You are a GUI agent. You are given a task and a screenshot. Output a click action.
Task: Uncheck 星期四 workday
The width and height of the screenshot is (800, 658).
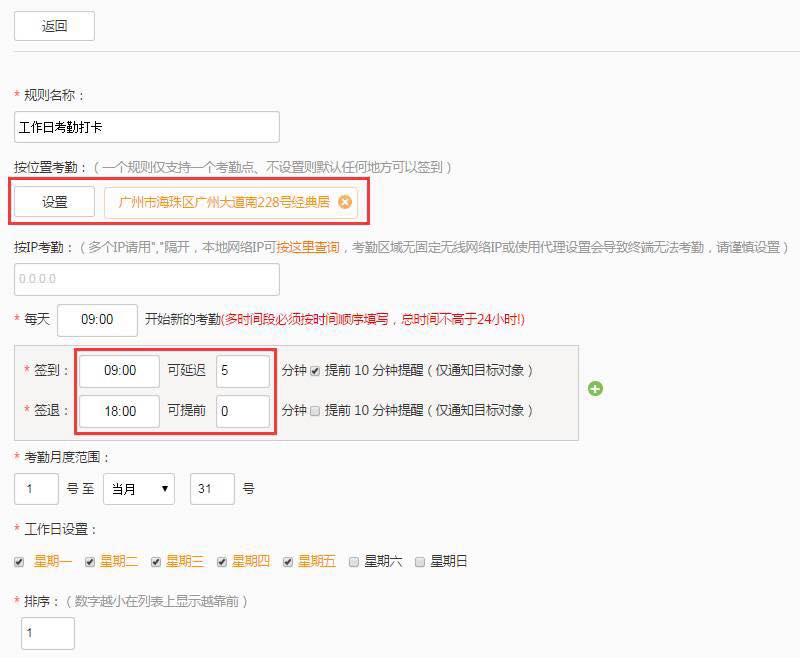click(x=222, y=562)
